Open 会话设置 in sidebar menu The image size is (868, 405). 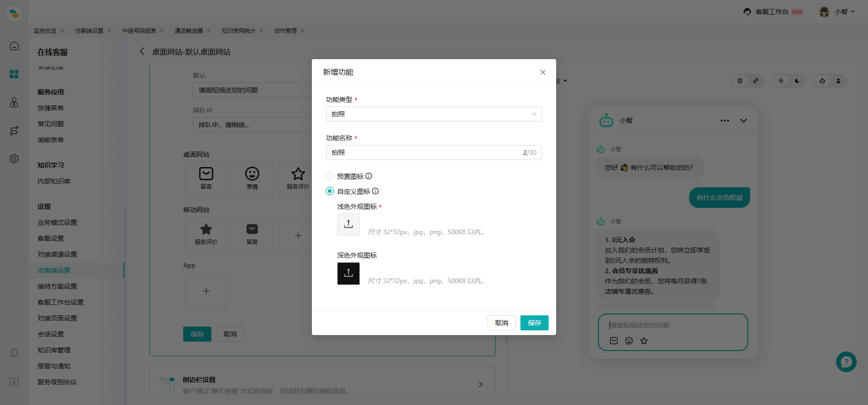click(51, 334)
